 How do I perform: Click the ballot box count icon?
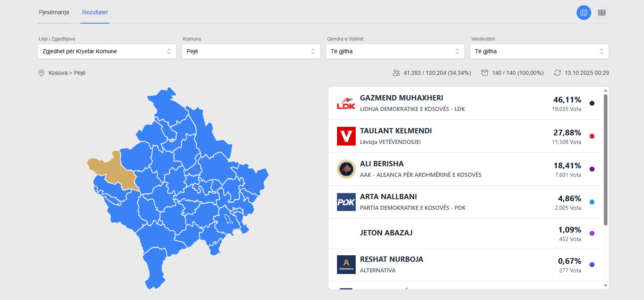pos(484,73)
